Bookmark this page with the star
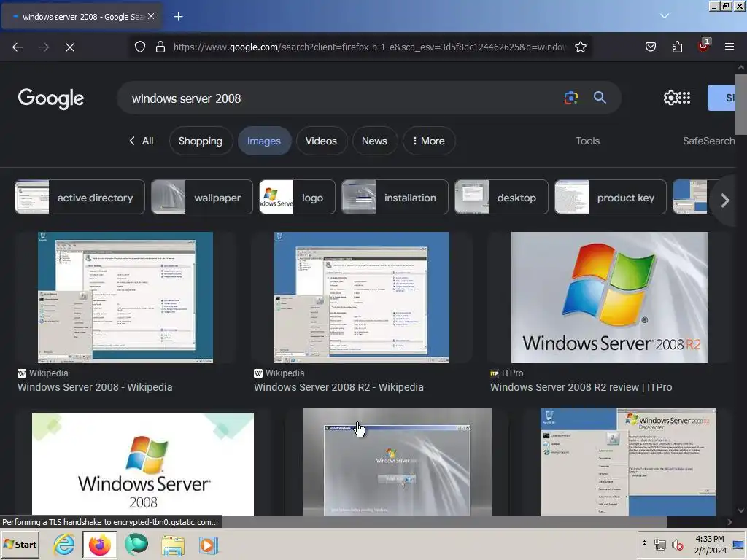This screenshot has height=560, width=747. (580, 47)
